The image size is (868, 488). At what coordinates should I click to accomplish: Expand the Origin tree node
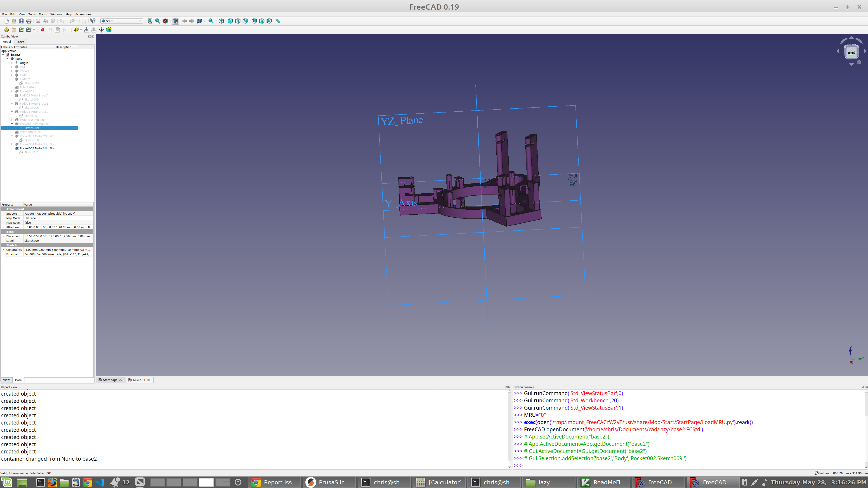[12, 63]
